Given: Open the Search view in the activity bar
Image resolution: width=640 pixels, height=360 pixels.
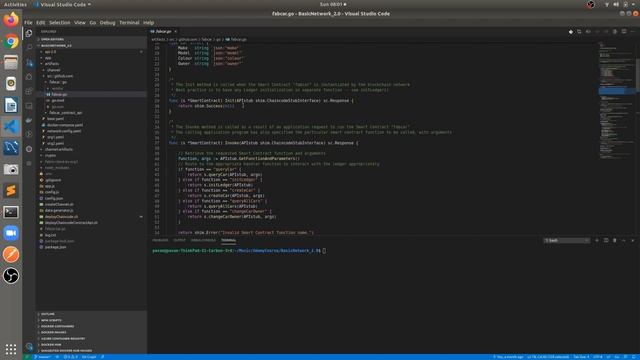Looking at the screenshot, I should (x=29, y=48).
